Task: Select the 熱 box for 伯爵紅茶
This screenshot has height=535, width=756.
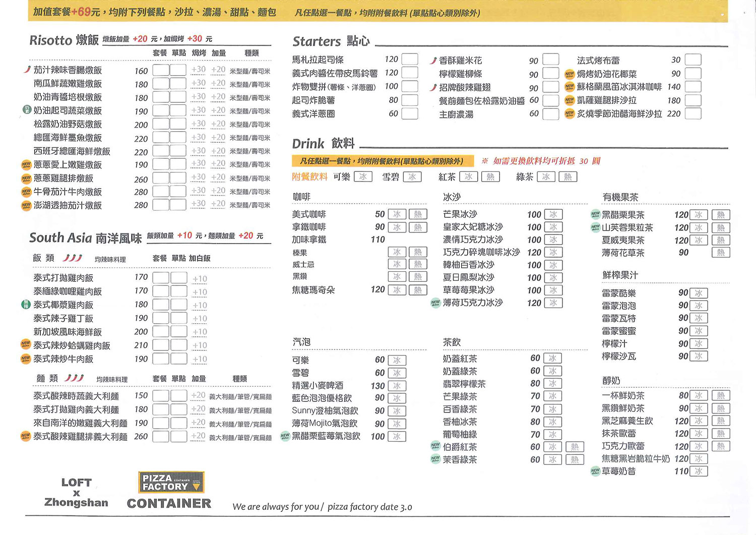Action: click(575, 447)
